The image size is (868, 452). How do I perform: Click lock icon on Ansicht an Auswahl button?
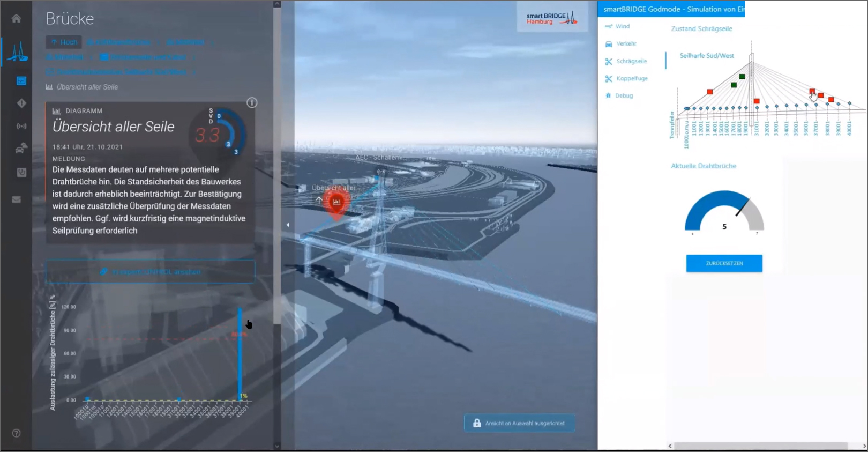[477, 423]
